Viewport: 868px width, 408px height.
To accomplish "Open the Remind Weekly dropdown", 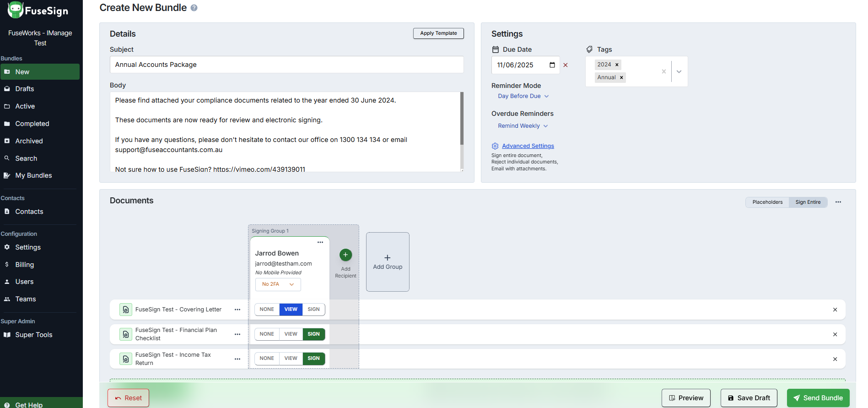I will pyautogui.click(x=523, y=126).
